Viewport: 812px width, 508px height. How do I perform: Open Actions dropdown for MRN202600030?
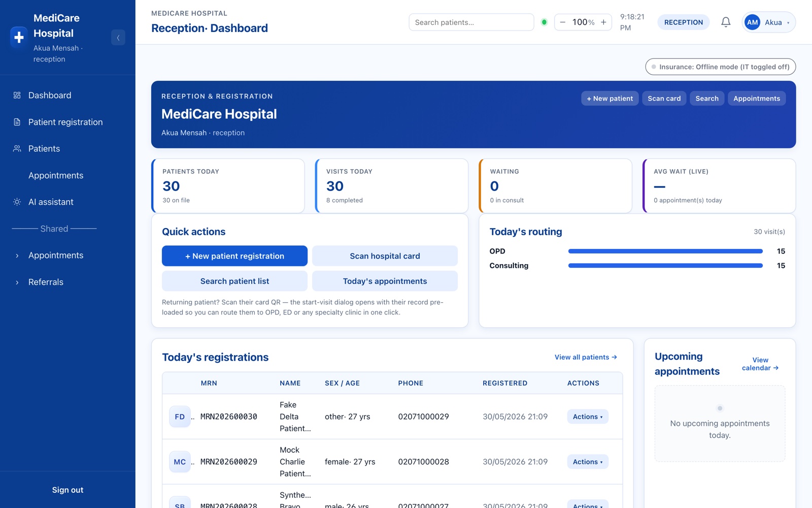(x=588, y=417)
